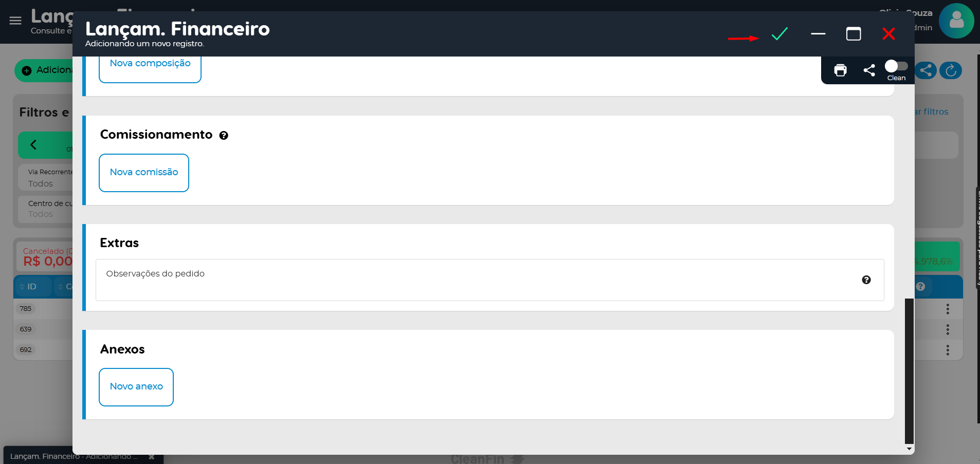Click the blue refresh button behind the modal
Screen dimensions: 980x464
[x=951, y=70]
